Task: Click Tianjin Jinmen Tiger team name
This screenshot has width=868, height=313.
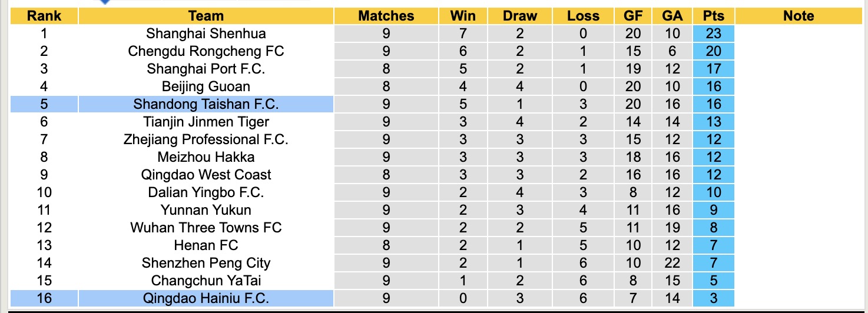Action: 206,122
